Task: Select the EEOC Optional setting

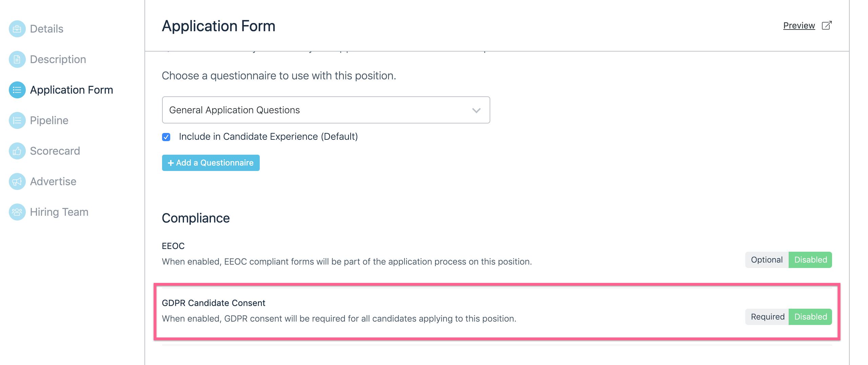Action: pyautogui.click(x=767, y=260)
